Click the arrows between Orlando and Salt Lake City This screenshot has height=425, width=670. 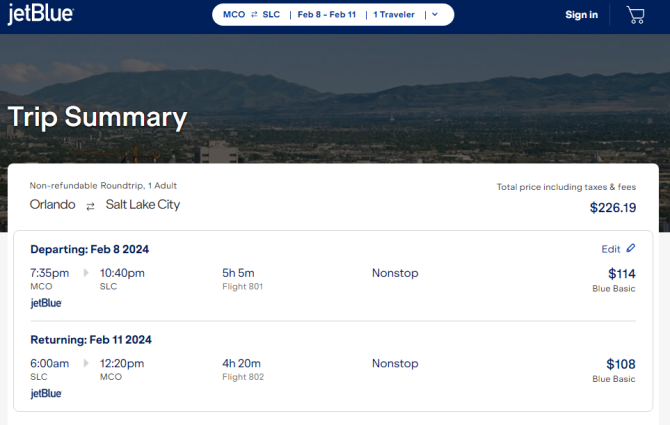(90, 207)
